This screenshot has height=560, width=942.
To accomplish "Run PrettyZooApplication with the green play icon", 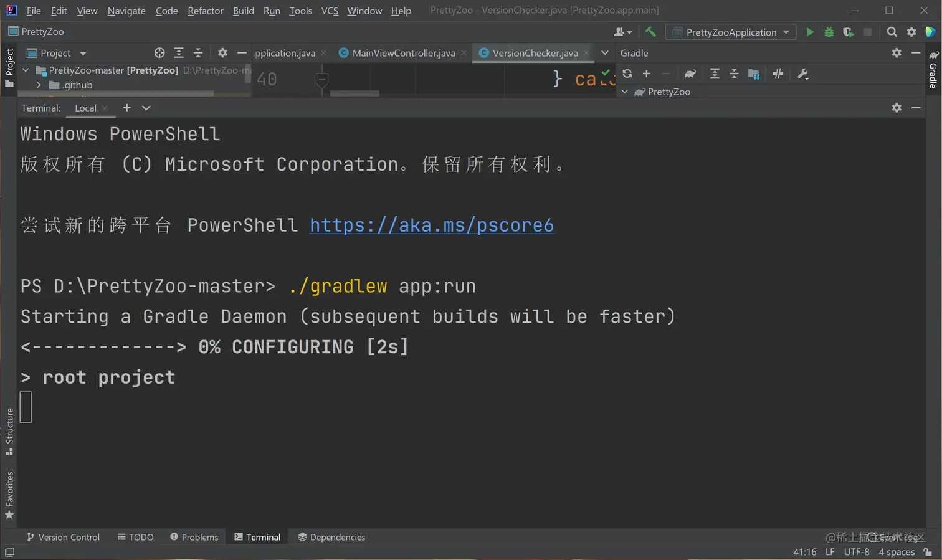I will tap(810, 32).
